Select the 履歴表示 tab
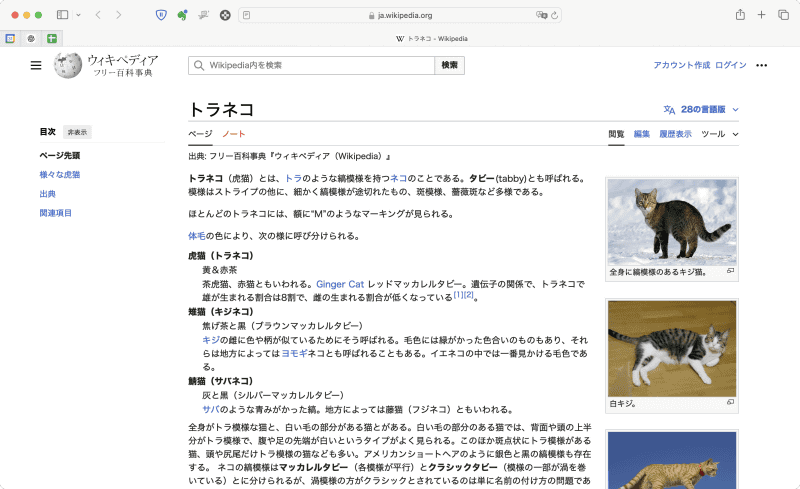Screen dimensions: 800x489 (x=676, y=134)
